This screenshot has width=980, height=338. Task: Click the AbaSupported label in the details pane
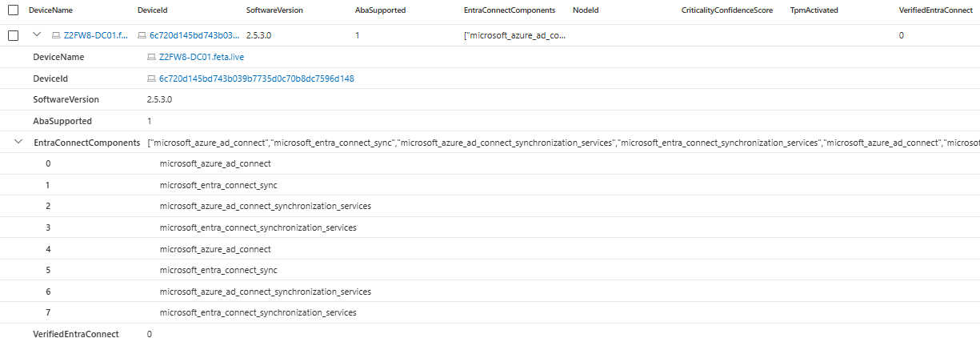click(x=62, y=122)
